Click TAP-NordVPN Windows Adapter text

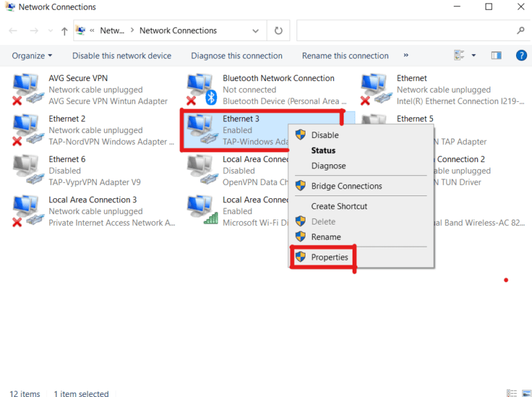click(x=111, y=141)
